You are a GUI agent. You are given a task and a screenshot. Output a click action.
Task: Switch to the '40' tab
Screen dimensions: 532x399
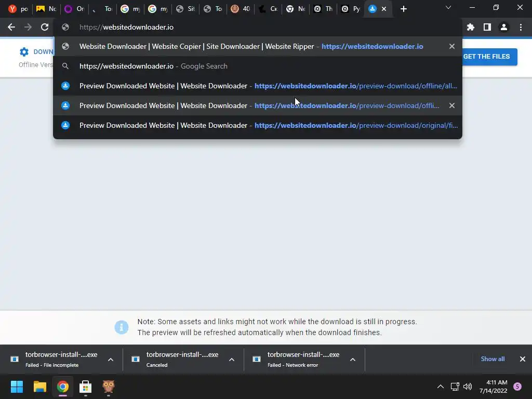(240, 9)
